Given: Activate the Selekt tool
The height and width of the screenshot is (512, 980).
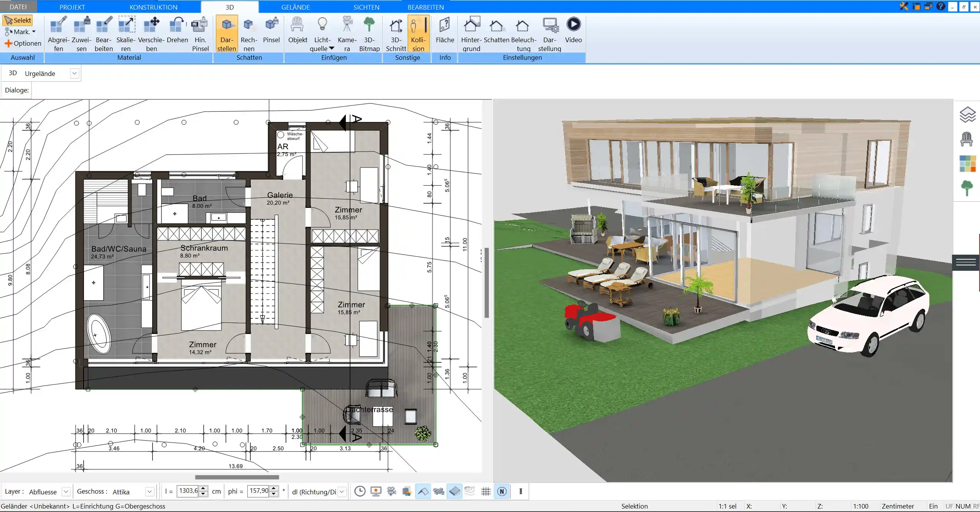Looking at the screenshot, I should 18,20.
